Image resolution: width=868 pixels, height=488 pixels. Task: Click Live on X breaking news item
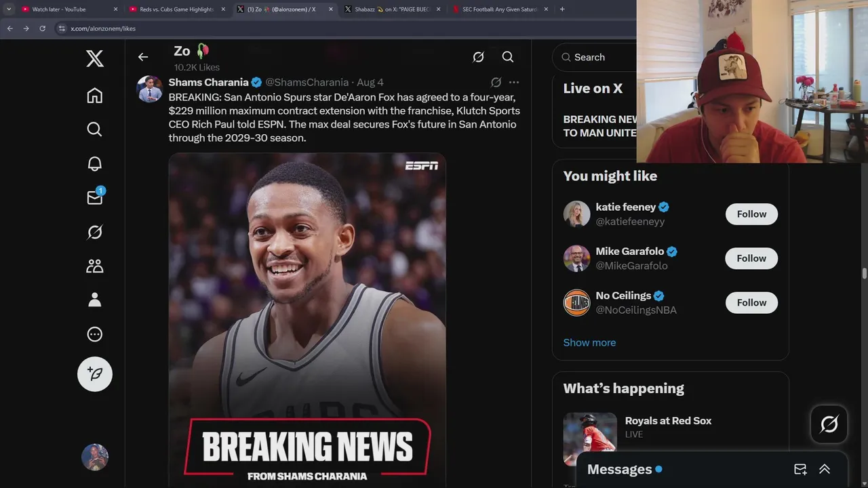coord(599,126)
